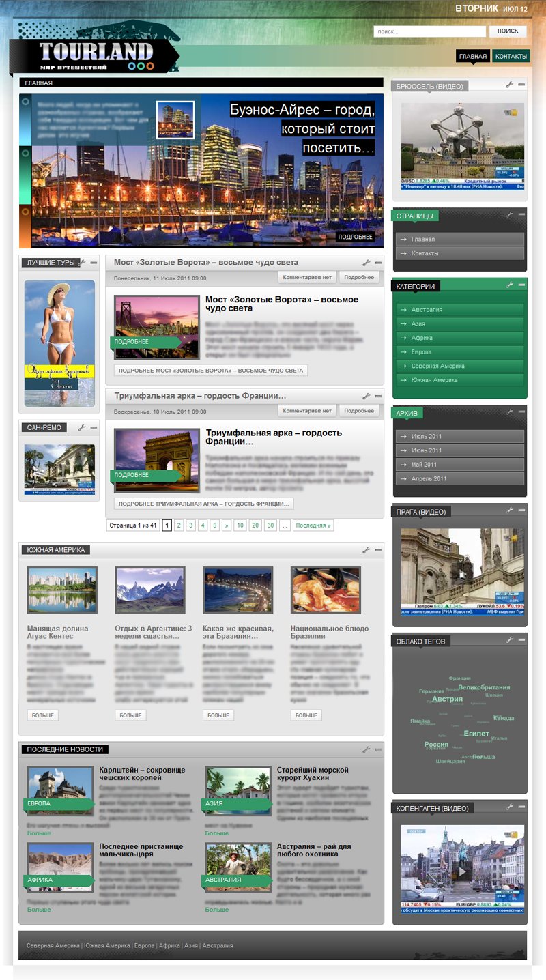Collapse the Облако тегов widget
Screen dimensions: 546x980
[x=521, y=639]
